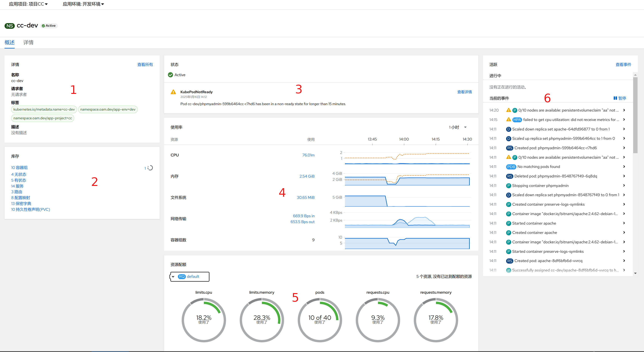
Task: Switch to the 详情 tab
Action: click(x=28, y=42)
